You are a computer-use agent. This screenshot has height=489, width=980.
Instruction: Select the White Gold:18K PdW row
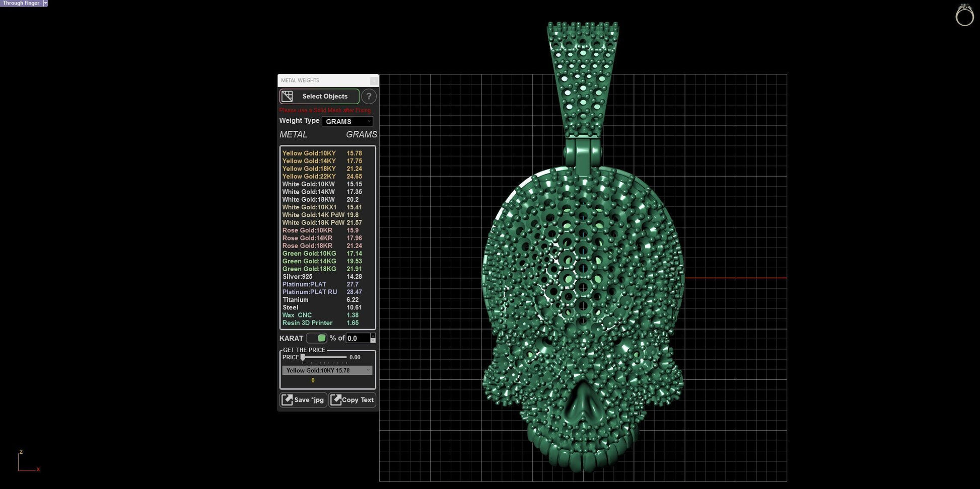coord(327,223)
